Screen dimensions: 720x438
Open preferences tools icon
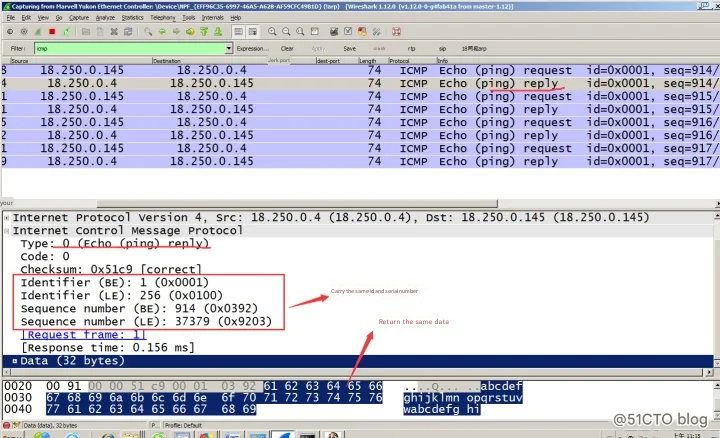click(377, 32)
